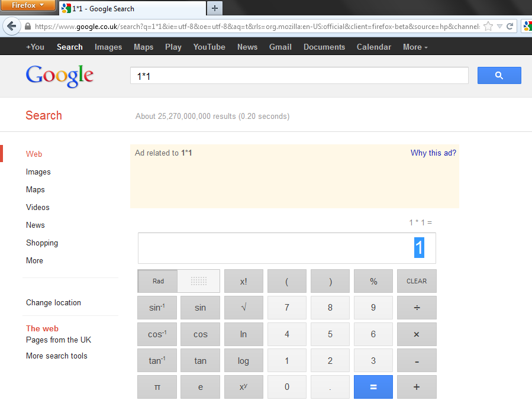Click the calculator result display field
This screenshot has width=532, height=410.
(x=286, y=248)
